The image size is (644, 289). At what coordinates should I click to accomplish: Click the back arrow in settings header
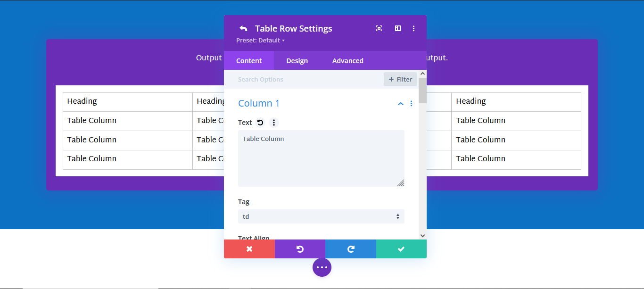tap(243, 28)
